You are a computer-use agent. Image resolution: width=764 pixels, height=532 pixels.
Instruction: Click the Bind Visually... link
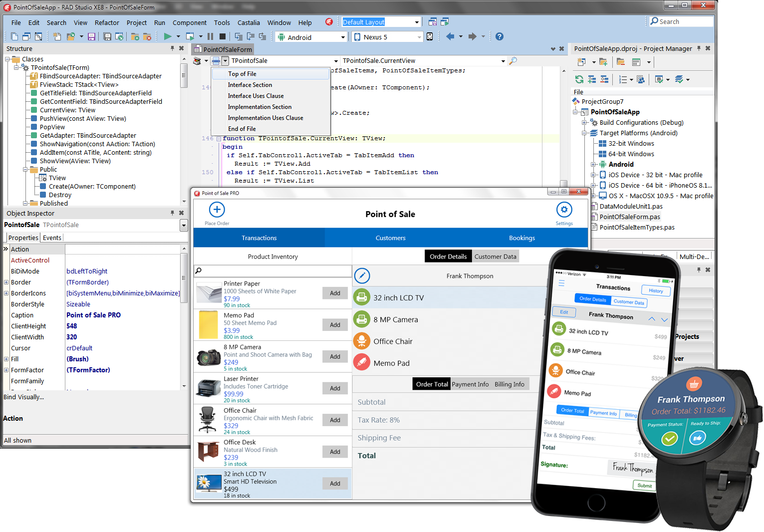click(x=23, y=397)
